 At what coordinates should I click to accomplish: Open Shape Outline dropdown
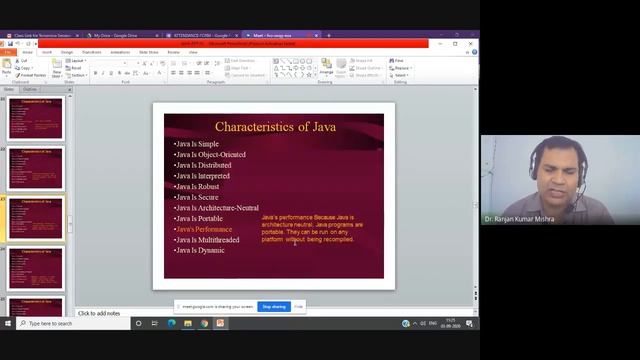(366, 68)
